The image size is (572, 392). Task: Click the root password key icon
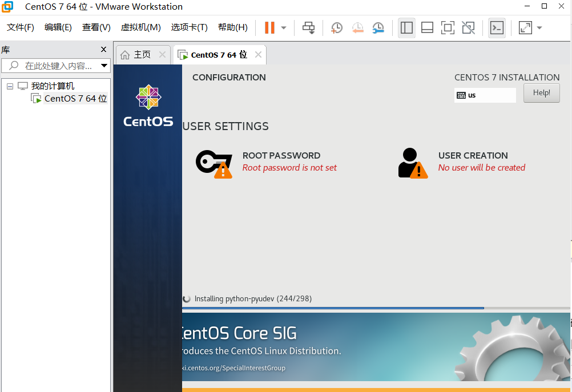214,163
